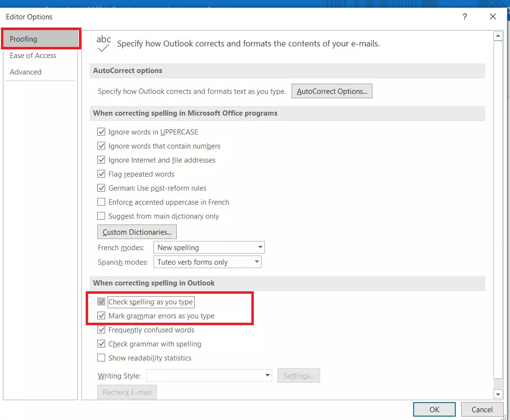Viewport: 510px width, 420px height.
Task: Open dialog Help via question mark icon
Action: click(x=464, y=16)
